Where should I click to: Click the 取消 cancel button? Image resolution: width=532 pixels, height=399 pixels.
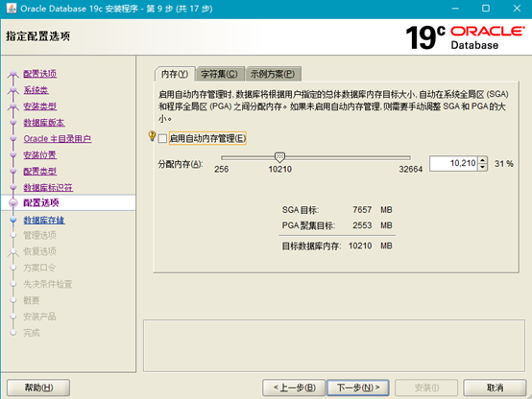[495, 387]
